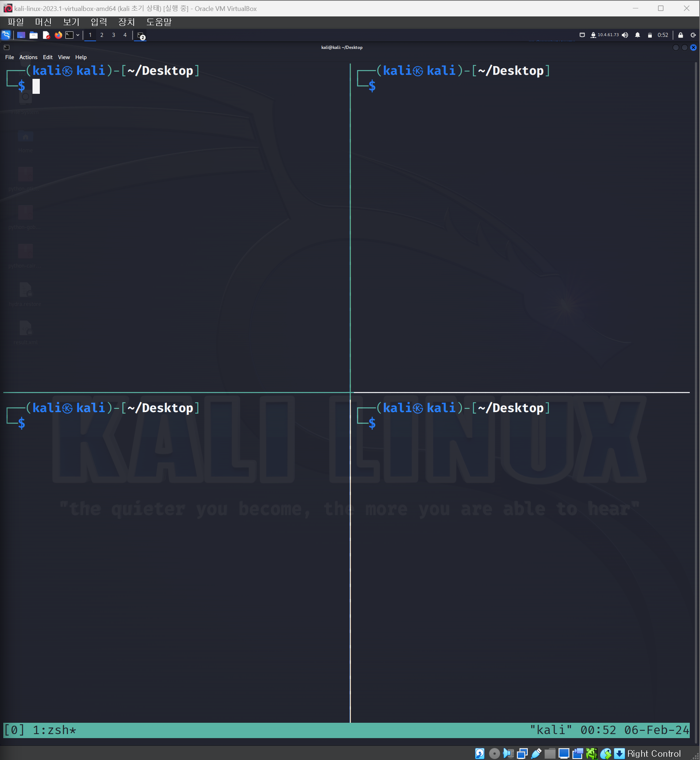Click the ethernet network panel icon
Viewport: 700px width, 760px height.
(582, 35)
